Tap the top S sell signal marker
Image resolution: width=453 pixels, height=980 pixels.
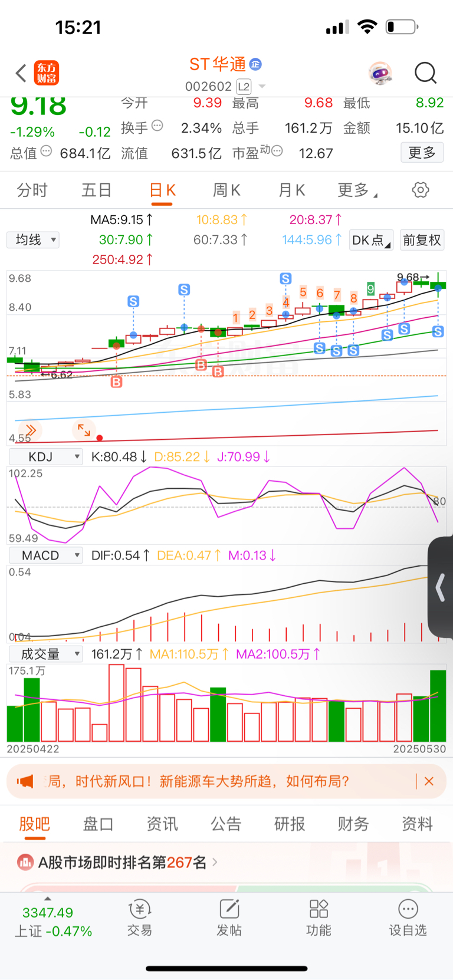285,278
